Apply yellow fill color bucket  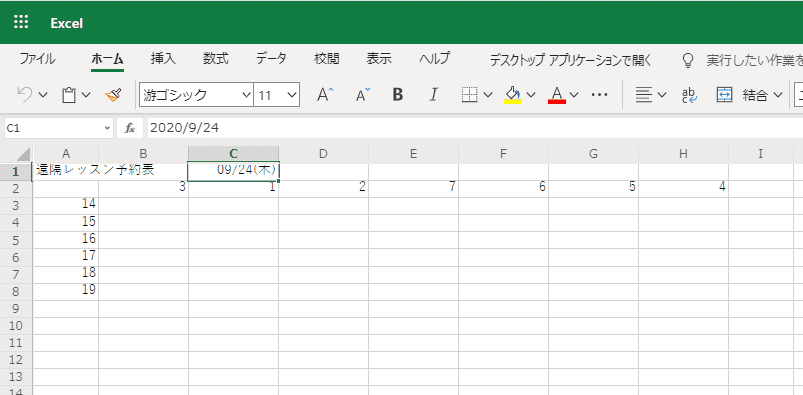click(513, 95)
